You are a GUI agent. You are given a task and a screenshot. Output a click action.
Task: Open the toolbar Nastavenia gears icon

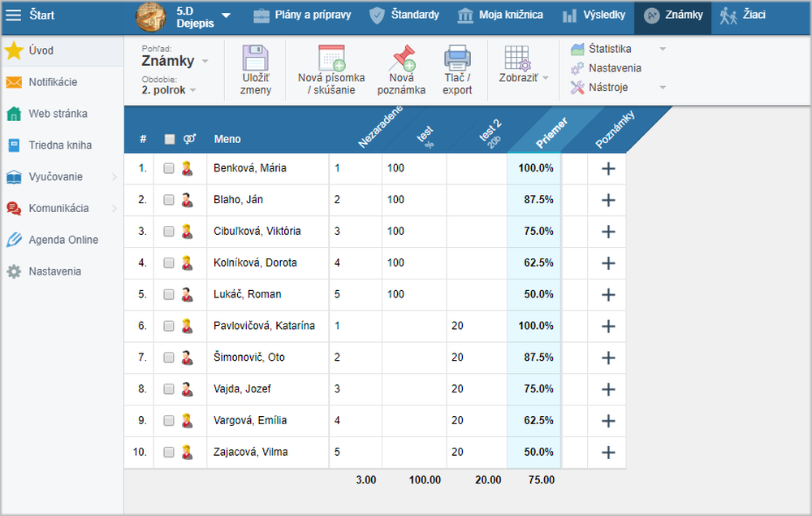pyautogui.click(x=577, y=68)
